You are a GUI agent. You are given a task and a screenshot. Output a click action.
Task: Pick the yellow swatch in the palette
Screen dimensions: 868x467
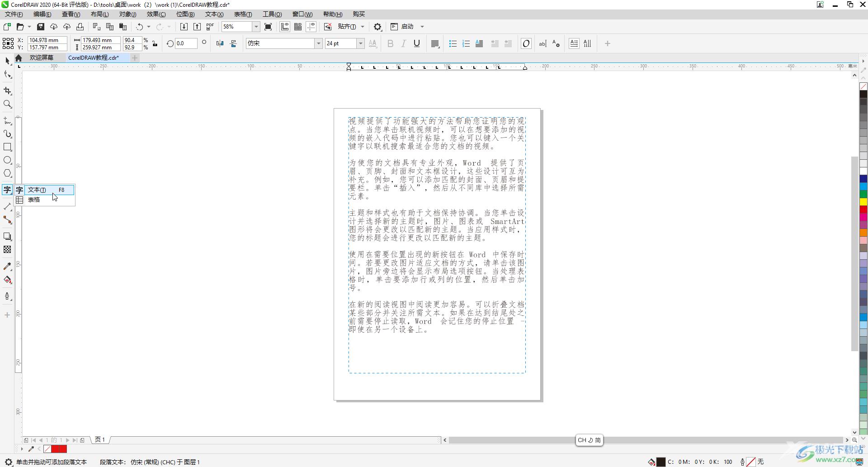pyautogui.click(x=863, y=201)
